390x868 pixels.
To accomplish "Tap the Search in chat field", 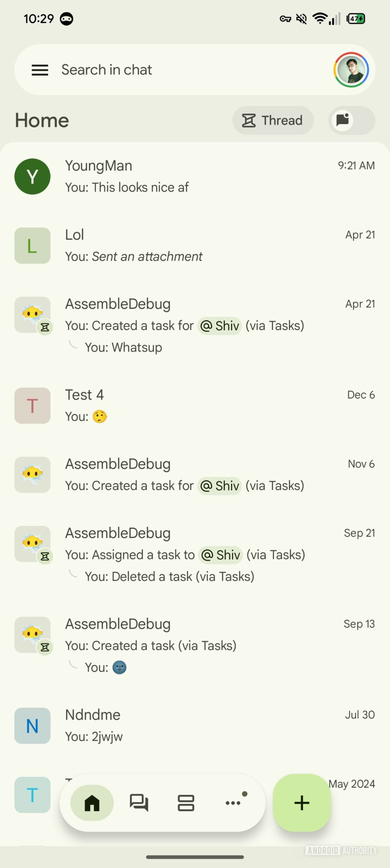I will coord(156,70).
